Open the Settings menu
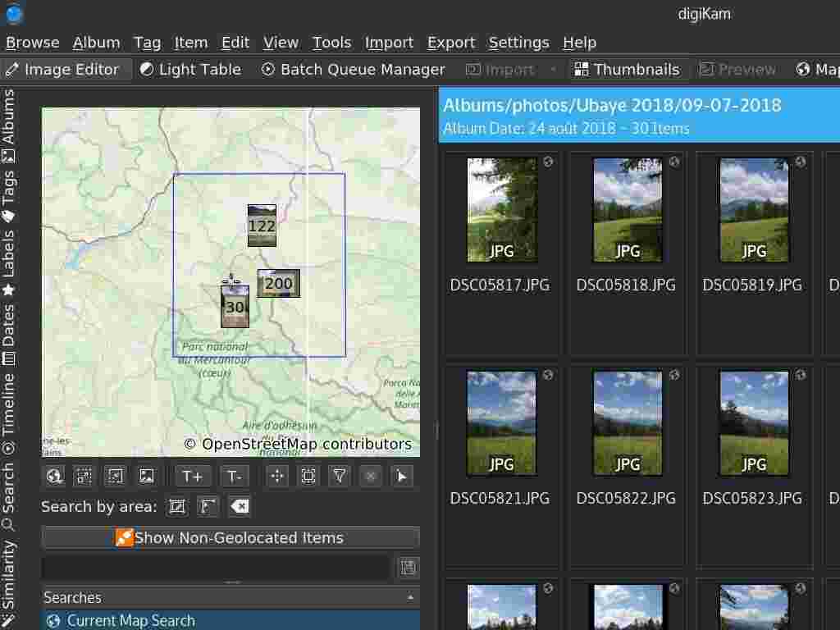 point(518,42)
